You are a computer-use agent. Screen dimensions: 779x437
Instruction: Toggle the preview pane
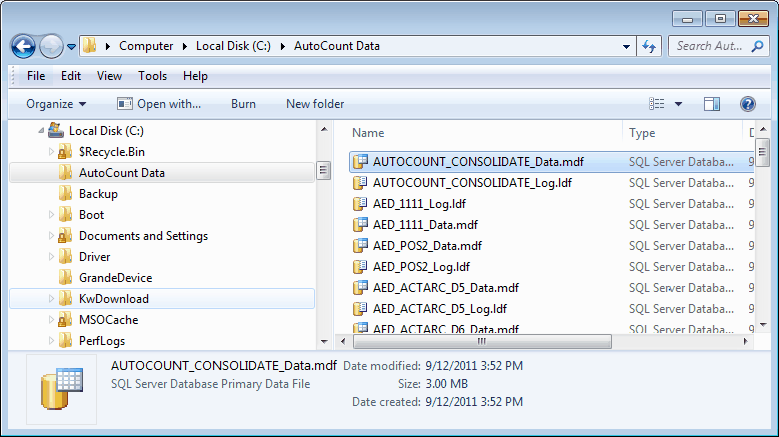711,104
